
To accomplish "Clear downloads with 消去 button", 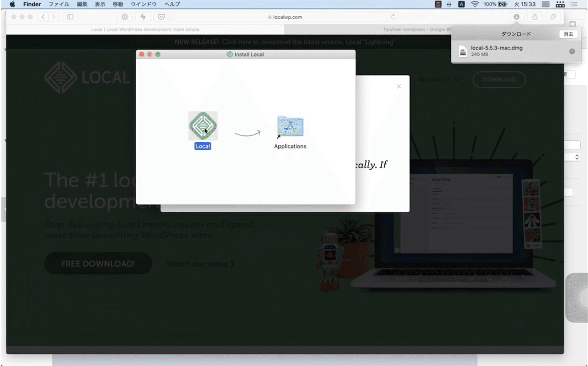I will coord(568,34).
